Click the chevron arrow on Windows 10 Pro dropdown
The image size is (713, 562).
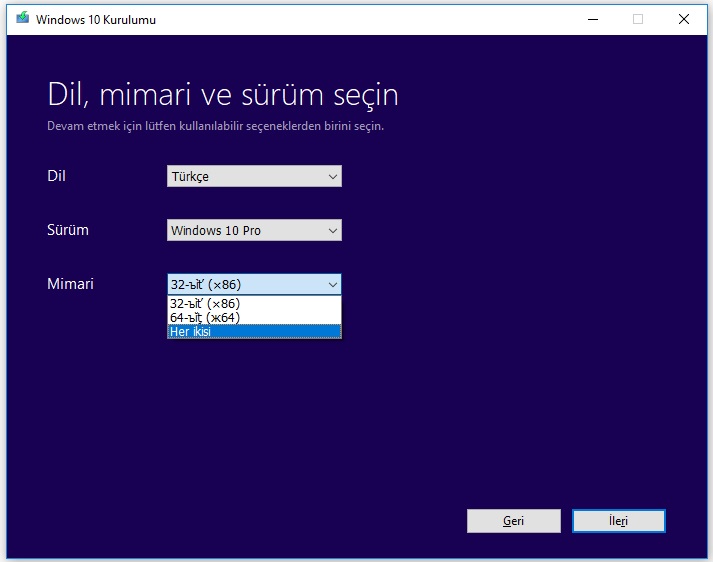pyautogui.click(x=333, y=231)
